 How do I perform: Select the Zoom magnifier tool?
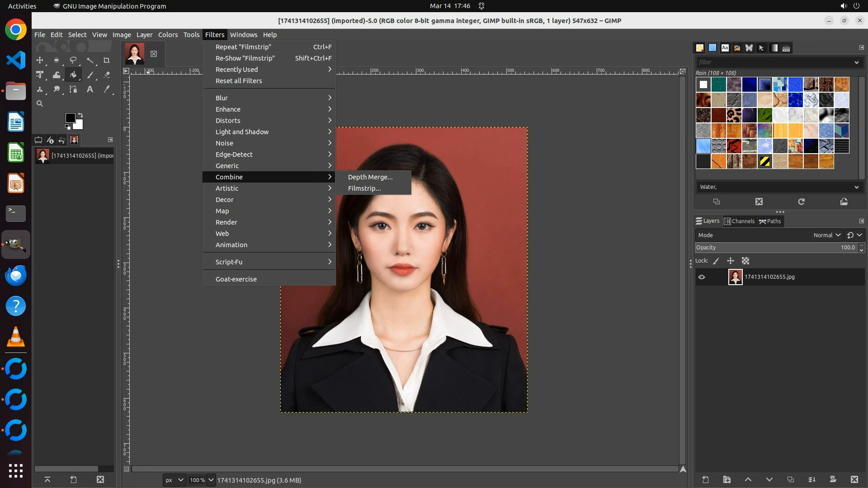[x=40, y=104]
